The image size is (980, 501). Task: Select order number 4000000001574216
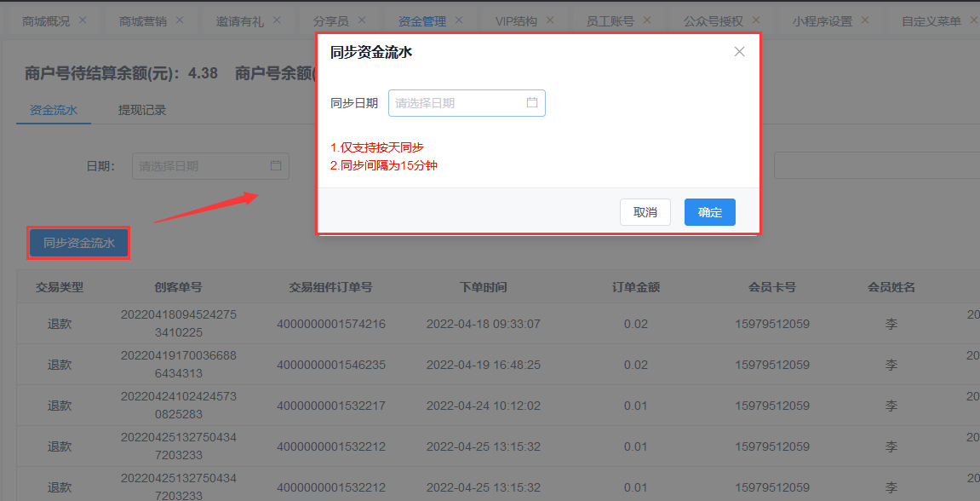[331, 324]
